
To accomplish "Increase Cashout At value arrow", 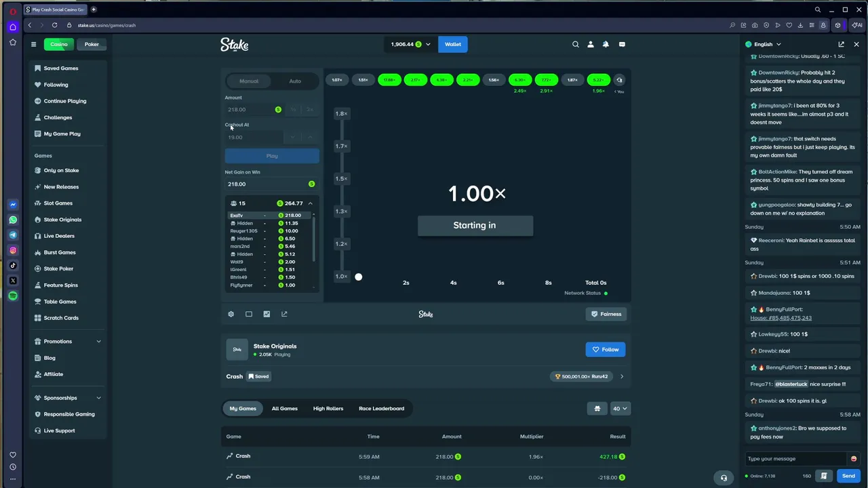I will pos(310,137).
